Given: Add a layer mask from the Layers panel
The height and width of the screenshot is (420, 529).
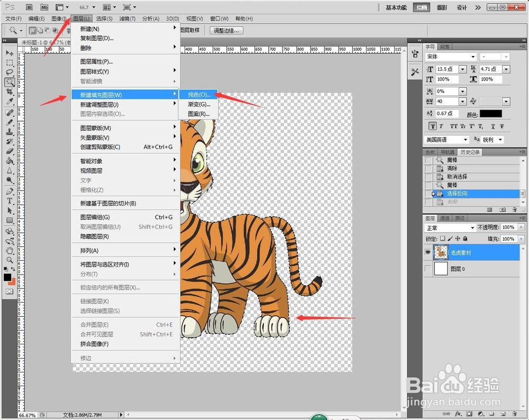Looking at the screenshot, I should coord(469,413).
